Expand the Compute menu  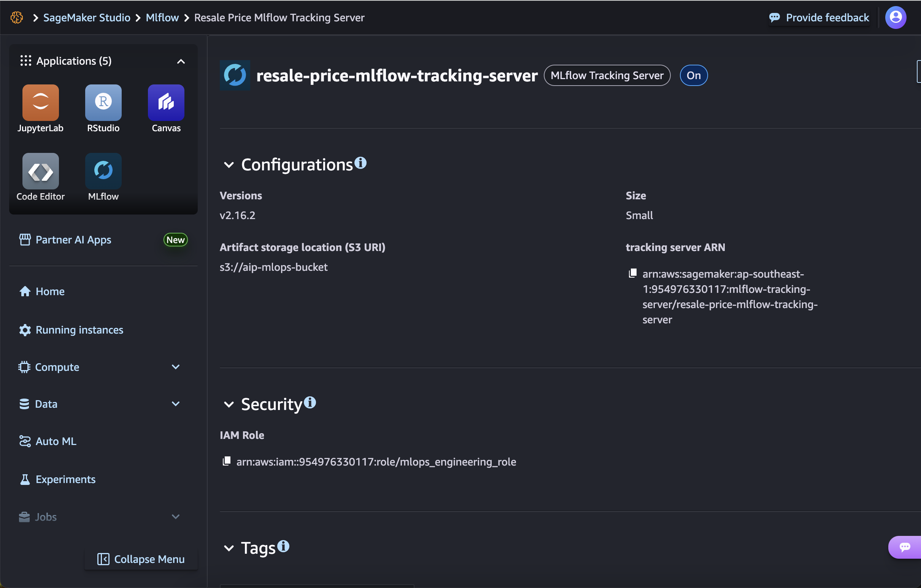(176, 367)
